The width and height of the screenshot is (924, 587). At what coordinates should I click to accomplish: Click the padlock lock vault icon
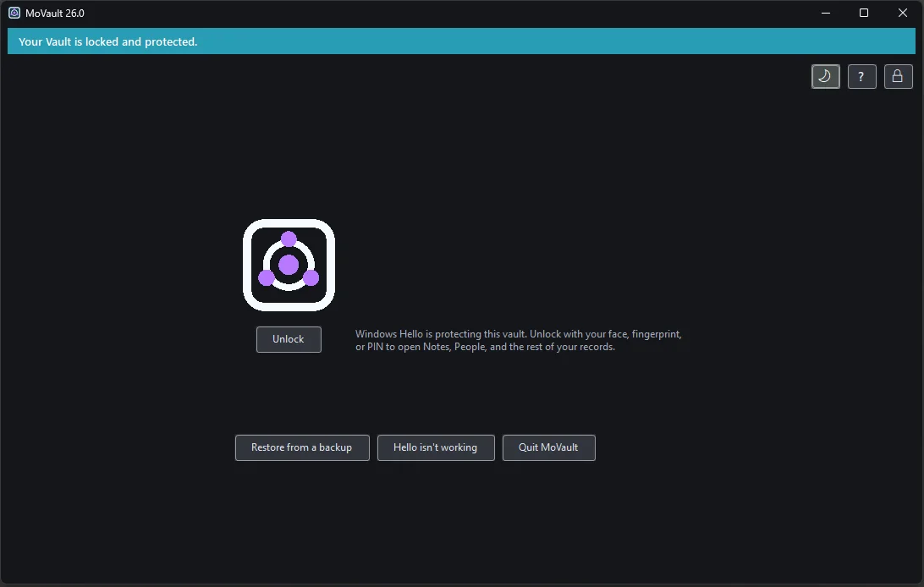898,76
